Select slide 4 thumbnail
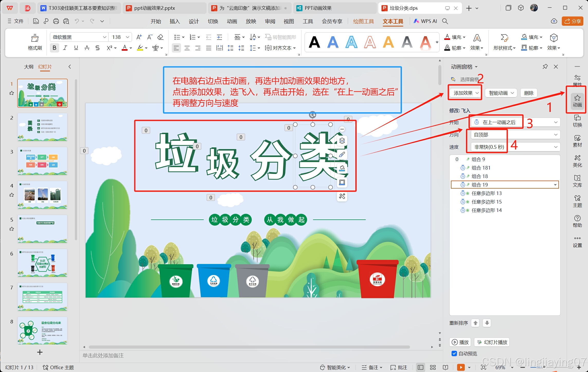Screen dimensions: 588x372 (x=42, y=195)
